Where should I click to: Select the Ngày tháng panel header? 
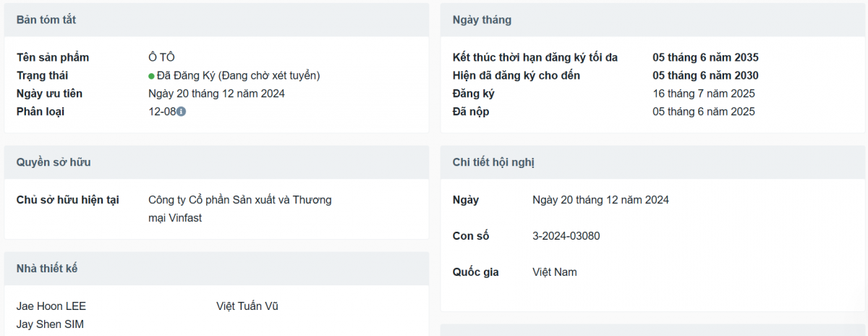click(x=652, y=20)
